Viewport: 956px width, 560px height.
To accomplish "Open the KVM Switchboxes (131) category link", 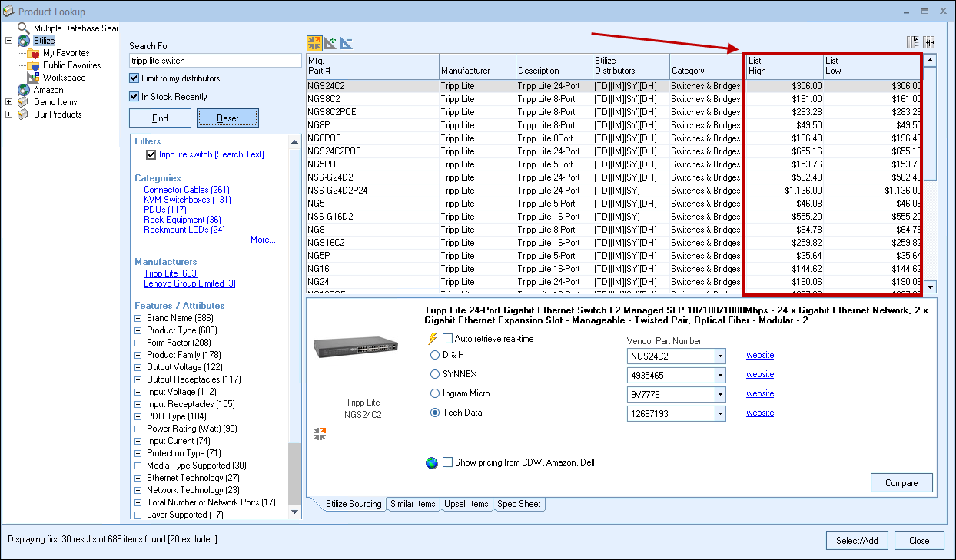I will [187, 200].
